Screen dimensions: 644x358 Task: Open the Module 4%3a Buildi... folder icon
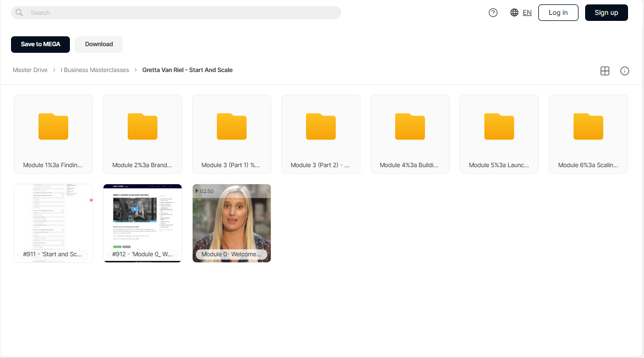410,126
